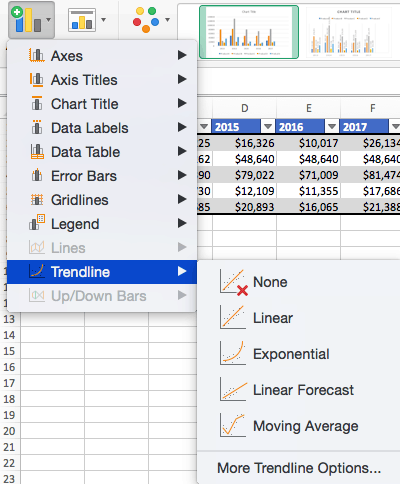Click the Legend menu icon
400x484 pixels.
[x=37, y=222]
